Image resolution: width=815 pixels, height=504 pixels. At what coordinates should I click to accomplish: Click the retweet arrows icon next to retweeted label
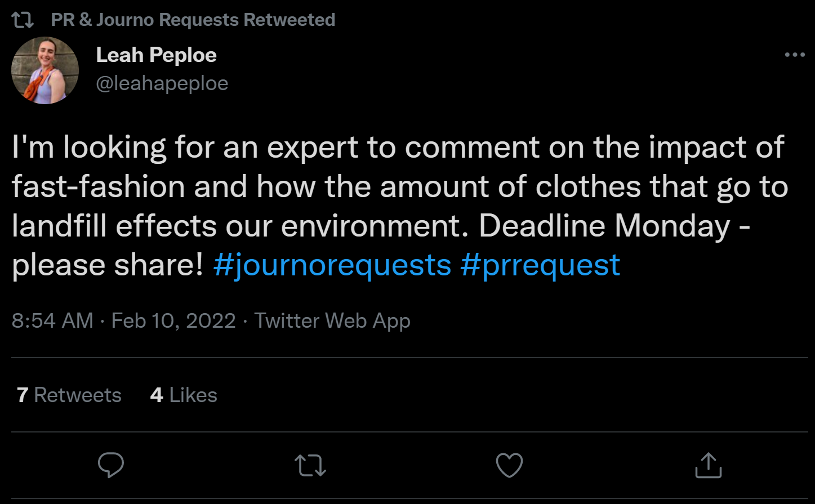23,19
